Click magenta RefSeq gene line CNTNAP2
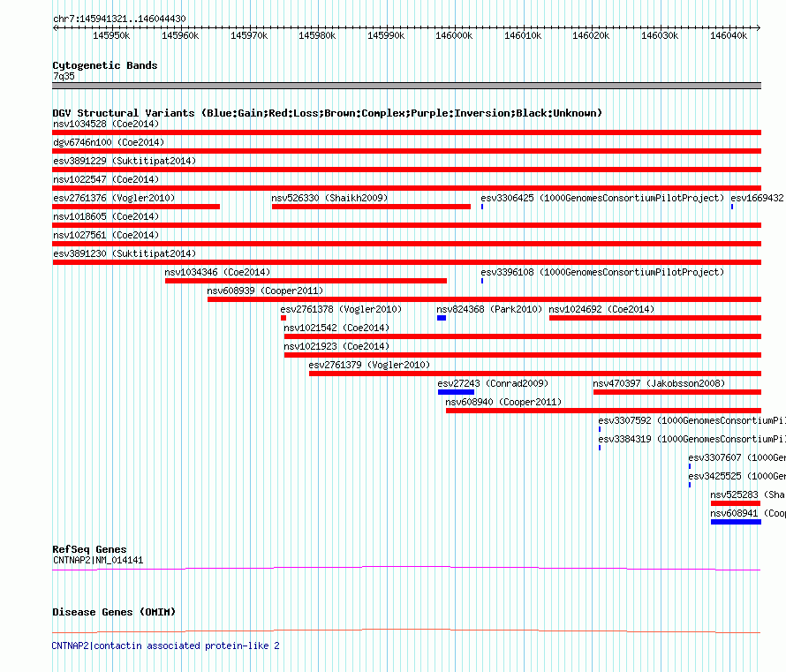This screenshot has height=672, width=786. click(406, 569)
